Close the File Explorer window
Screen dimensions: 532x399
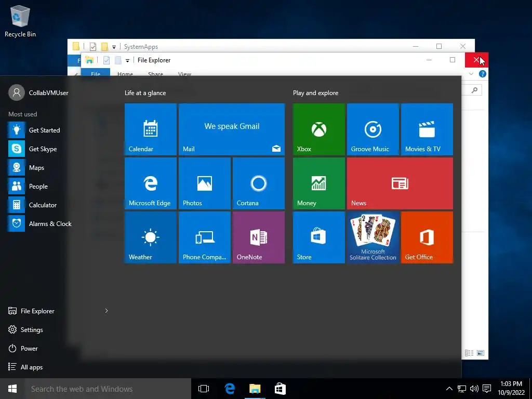(476, 60)
